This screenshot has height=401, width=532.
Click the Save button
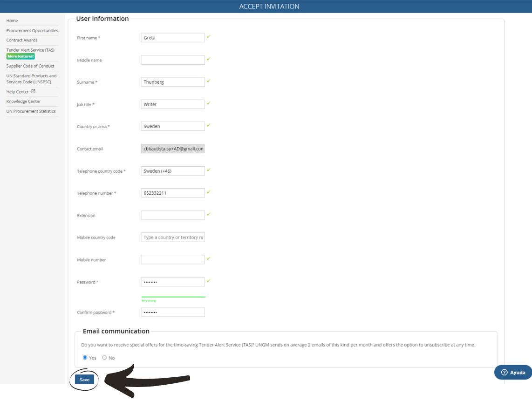84,380
